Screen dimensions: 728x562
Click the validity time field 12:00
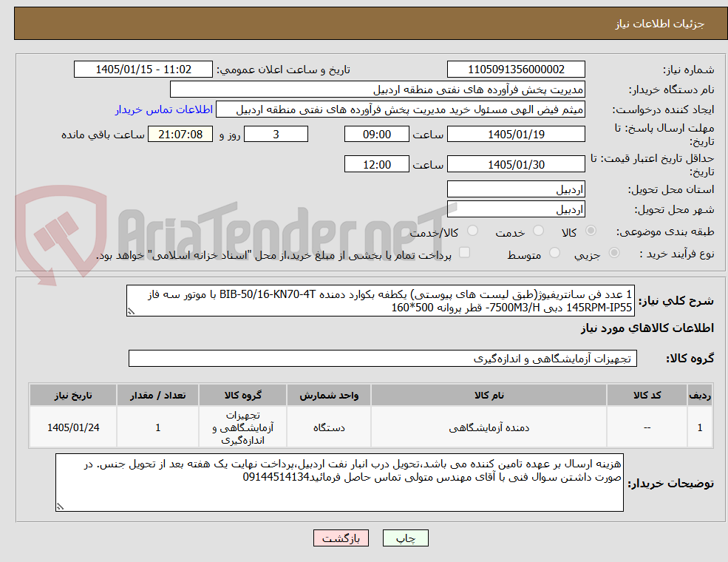point(376,164)
